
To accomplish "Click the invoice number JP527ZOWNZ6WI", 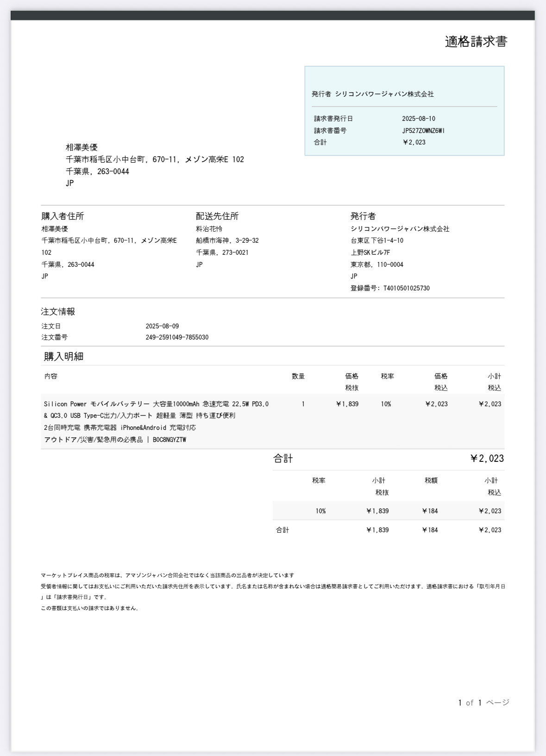I will click(x=423, y=131).
